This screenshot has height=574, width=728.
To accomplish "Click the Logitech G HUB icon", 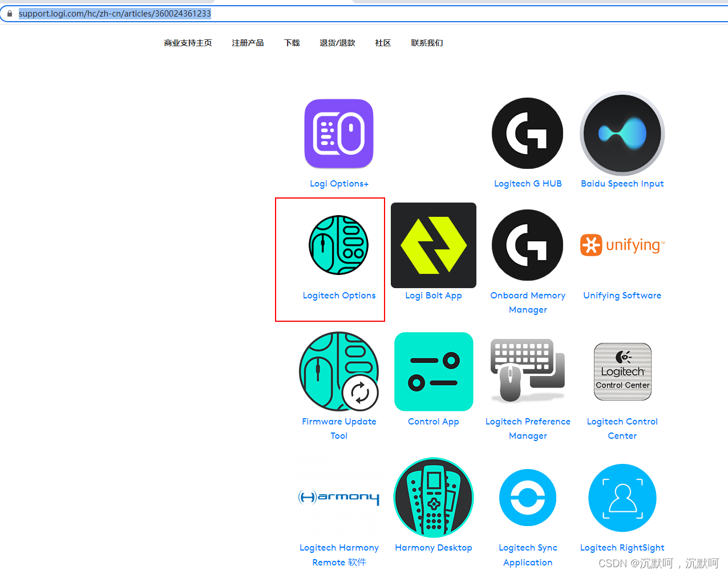I will [528, 134].
